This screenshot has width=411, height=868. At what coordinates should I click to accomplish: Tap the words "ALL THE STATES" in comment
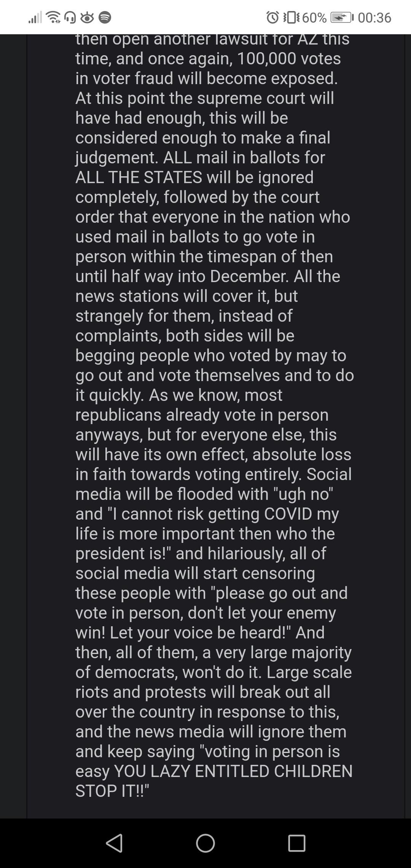click(x=139, y=177)
